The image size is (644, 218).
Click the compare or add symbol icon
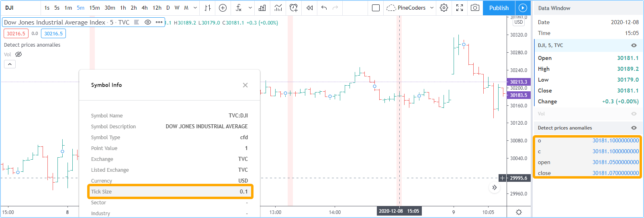coord(223,8)
